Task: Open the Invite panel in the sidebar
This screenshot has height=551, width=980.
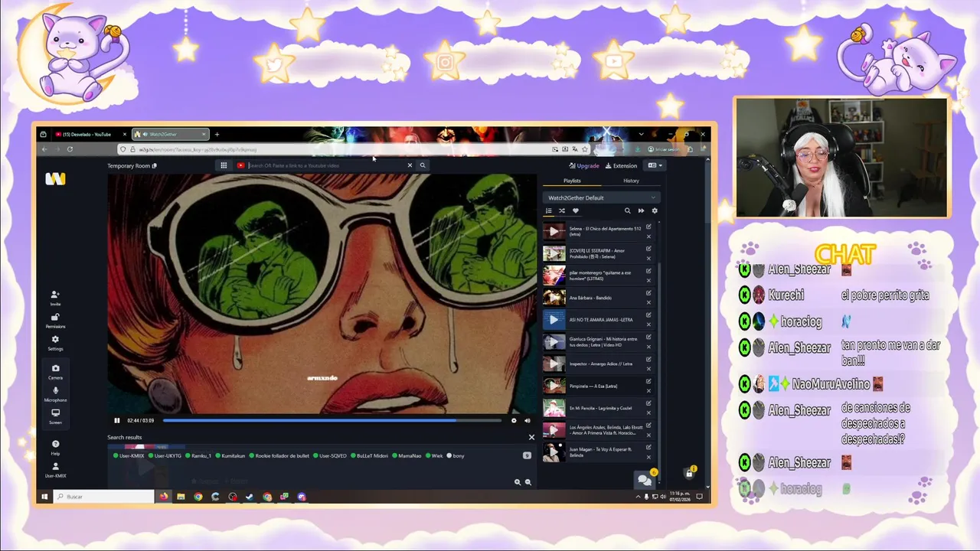Action: [55, 298]
